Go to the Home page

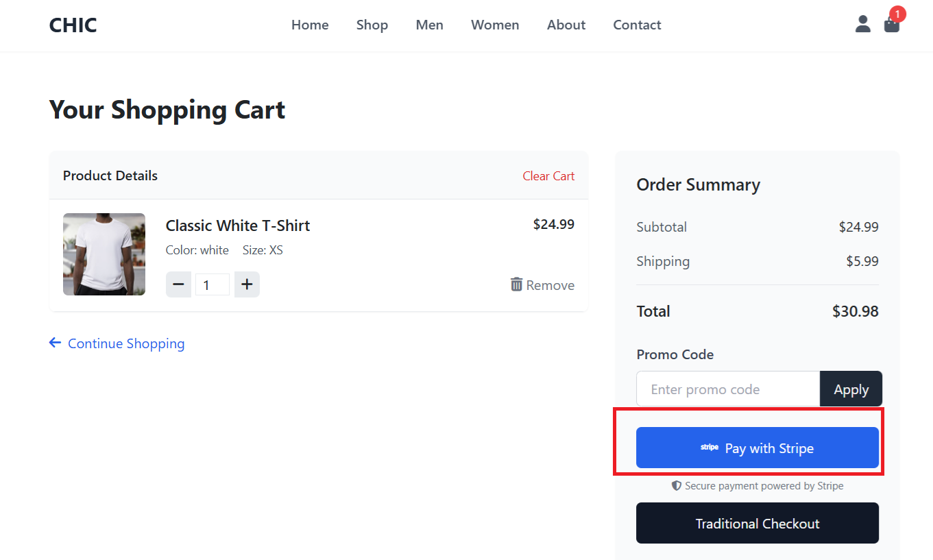[310, 25]
